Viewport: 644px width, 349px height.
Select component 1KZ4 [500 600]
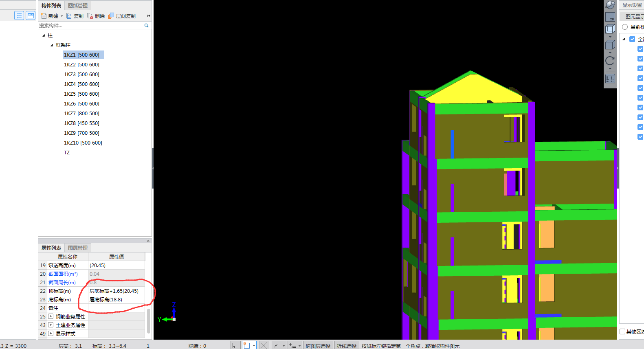point(81,84)
